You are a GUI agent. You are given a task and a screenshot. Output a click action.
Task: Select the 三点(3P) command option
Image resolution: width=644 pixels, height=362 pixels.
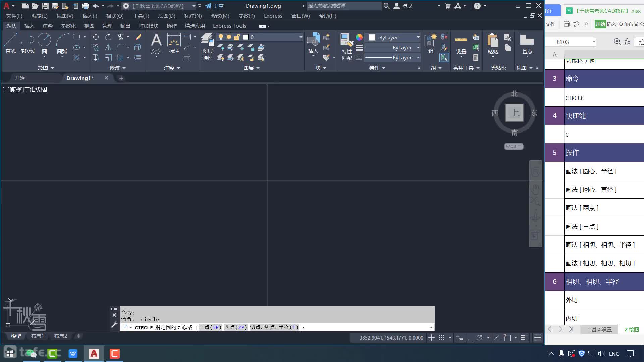[210, 327]
